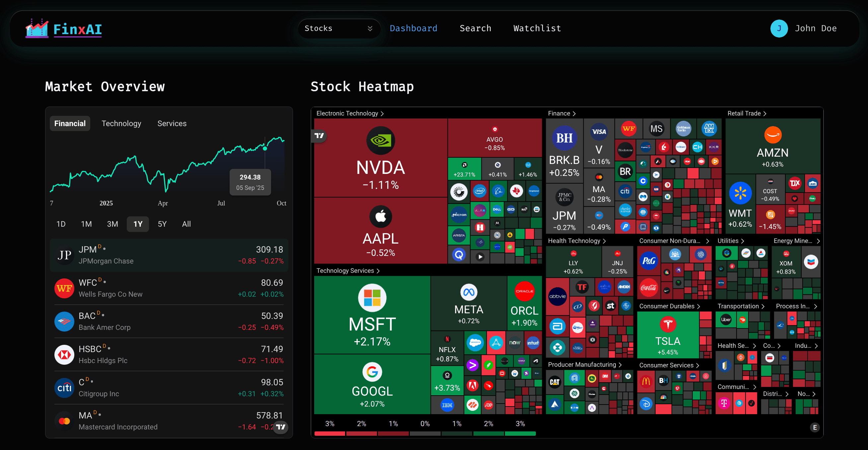Click the FinxAI logo icon

click(x=37, y=28)
